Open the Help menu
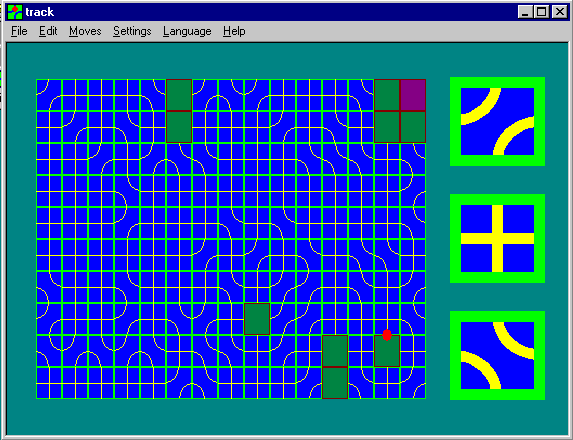The image size is (573, 440). 234,31
